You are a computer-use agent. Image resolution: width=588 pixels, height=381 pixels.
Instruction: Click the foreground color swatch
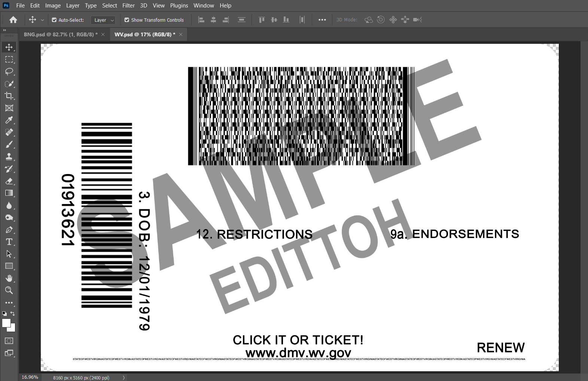coord(6,323)
